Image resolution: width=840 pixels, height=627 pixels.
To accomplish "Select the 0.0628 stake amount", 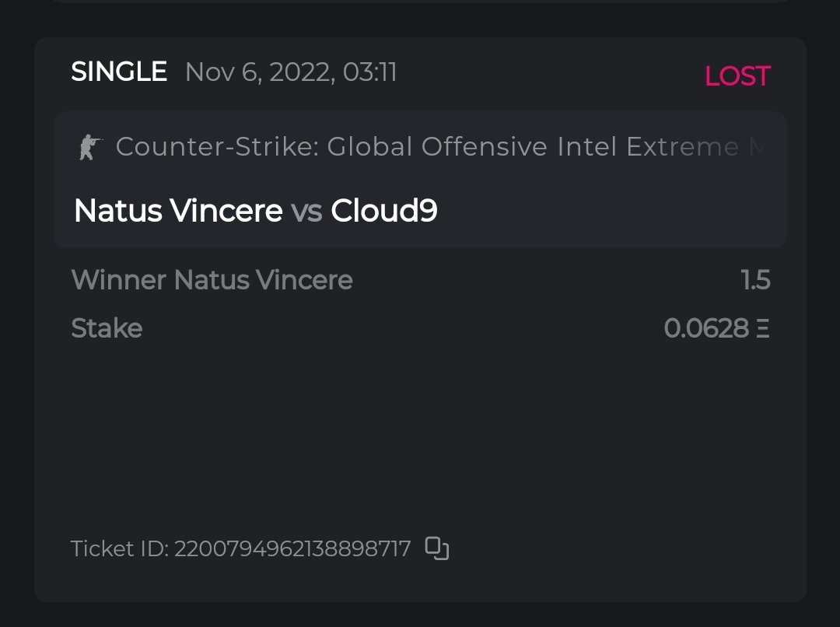I will [706, 328].
